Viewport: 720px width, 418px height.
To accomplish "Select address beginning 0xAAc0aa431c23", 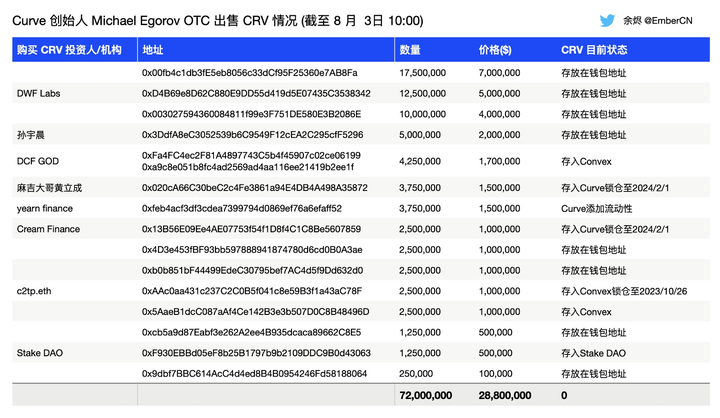I will click(x=252, y=291).
